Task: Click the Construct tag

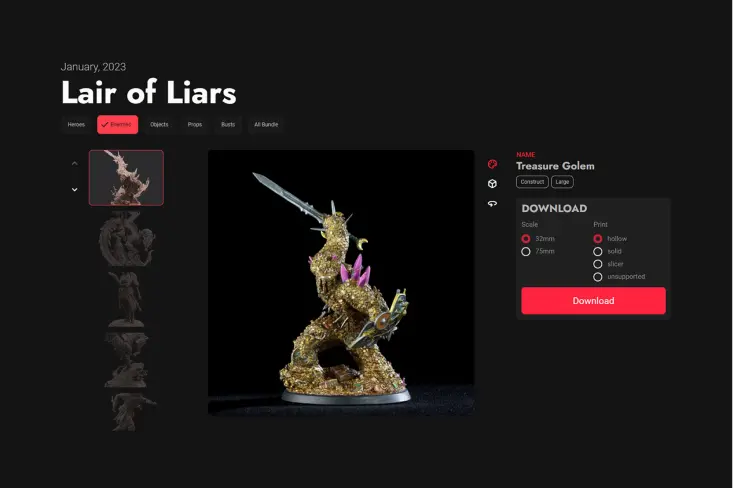Action: [532, 182]
